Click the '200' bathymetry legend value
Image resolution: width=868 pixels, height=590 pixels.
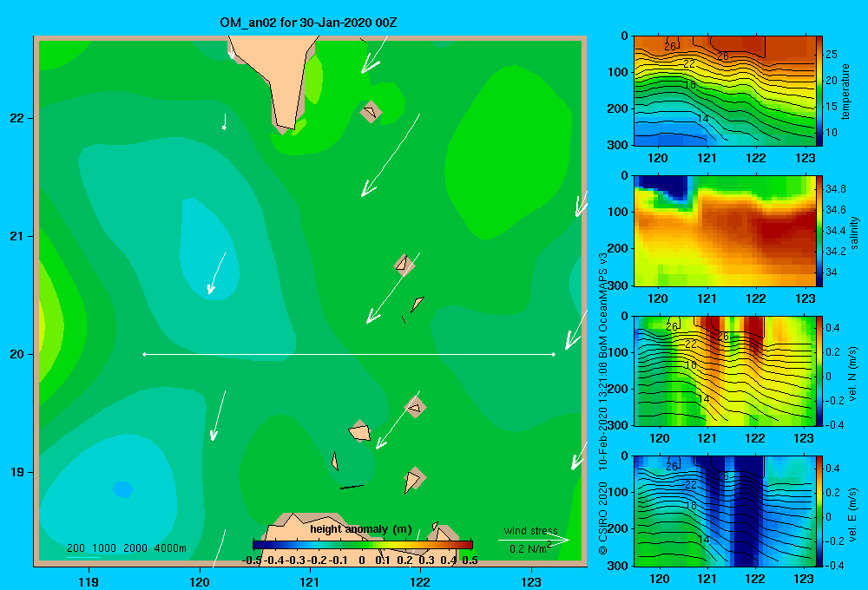click(76, 548)
